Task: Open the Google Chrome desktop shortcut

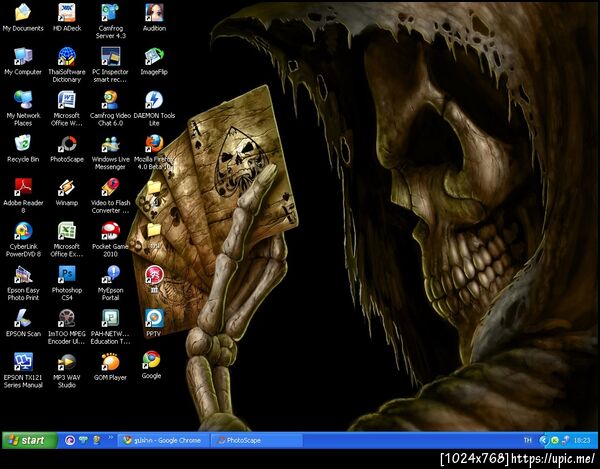Action: pyautogui.click(x=152, y=365)
